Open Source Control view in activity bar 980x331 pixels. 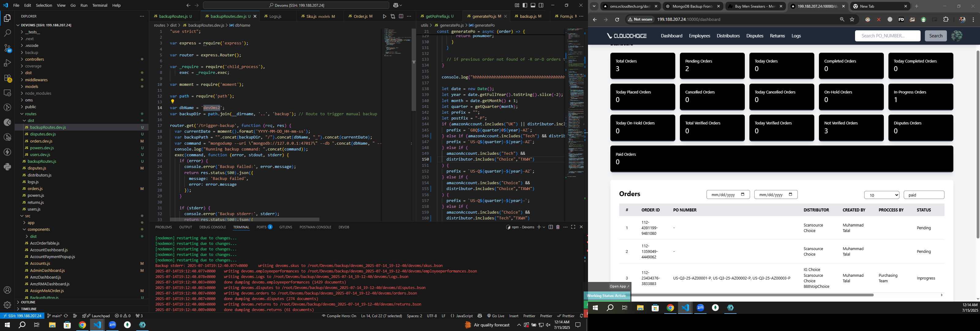pos(7,48)
